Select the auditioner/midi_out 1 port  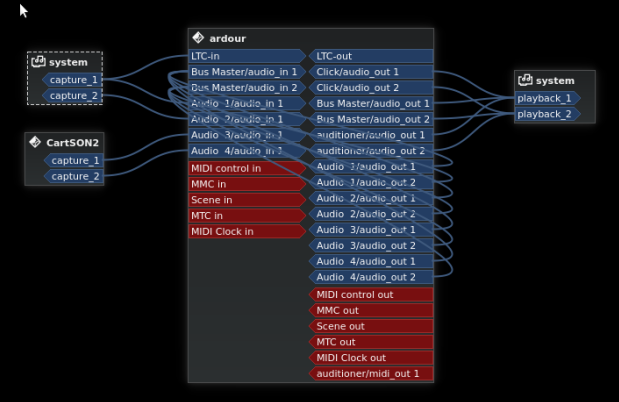coord(371,374)
